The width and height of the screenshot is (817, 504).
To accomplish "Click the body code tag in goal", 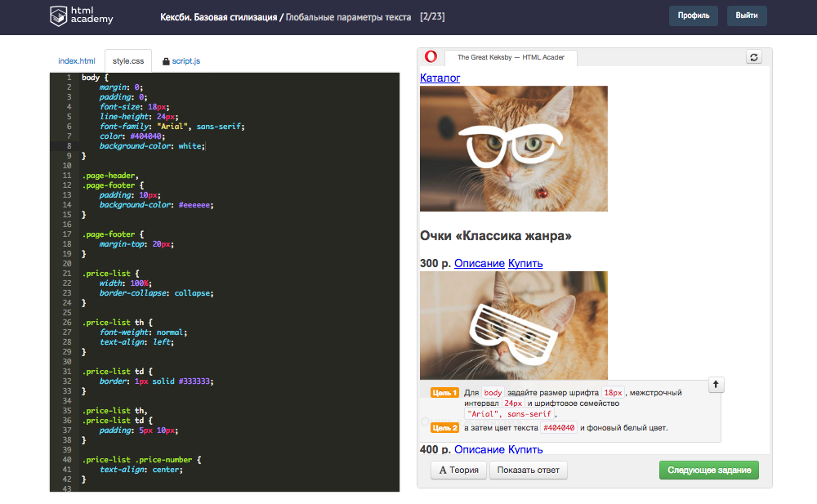I will (493, 393).
